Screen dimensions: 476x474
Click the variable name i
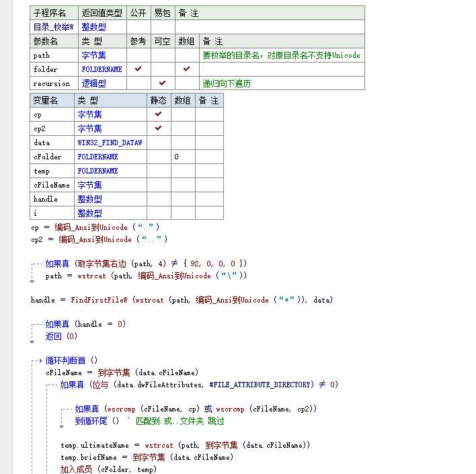[x=35, y=213]
